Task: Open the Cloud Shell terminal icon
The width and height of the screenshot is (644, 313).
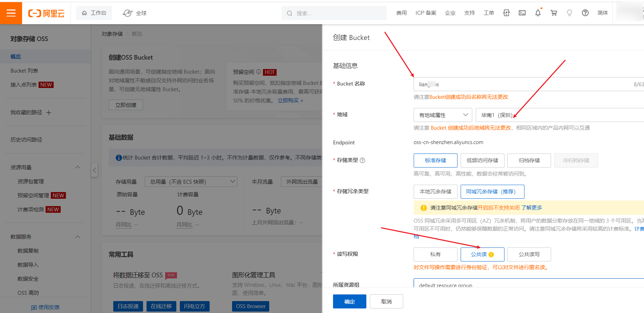Action: click(x=522, y=13)
